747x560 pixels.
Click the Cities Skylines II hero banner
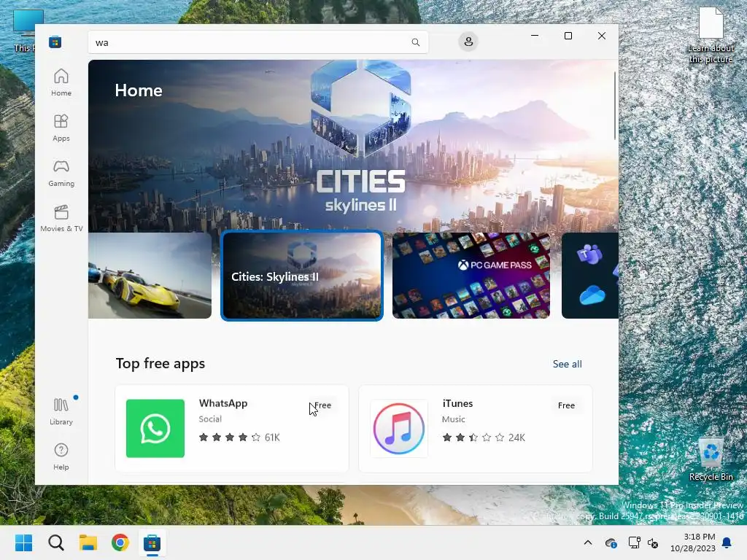point(353,146)
